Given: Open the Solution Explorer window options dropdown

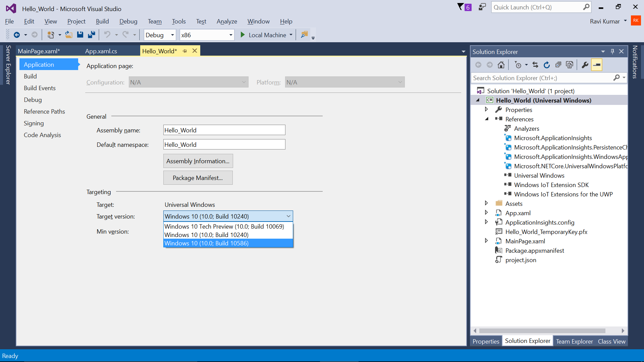Looking at the screenshot, I should (x=603, y=52).
